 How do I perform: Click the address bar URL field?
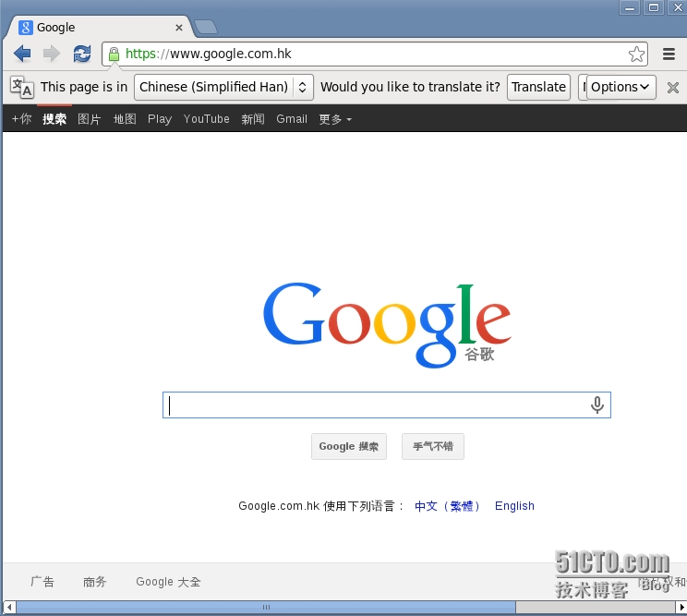coord(375,54)
